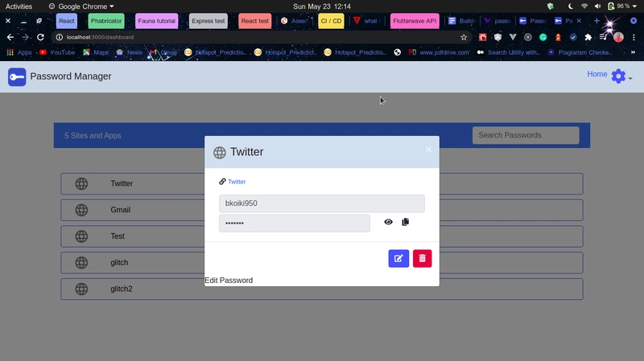Click the volume icon in the top bar

coord(597,6)
